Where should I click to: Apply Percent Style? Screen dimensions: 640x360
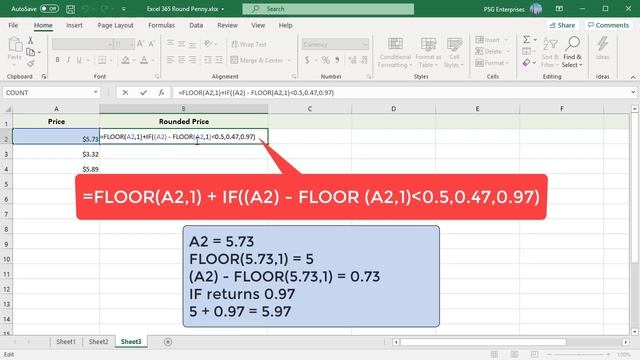[x=325, y=60]
